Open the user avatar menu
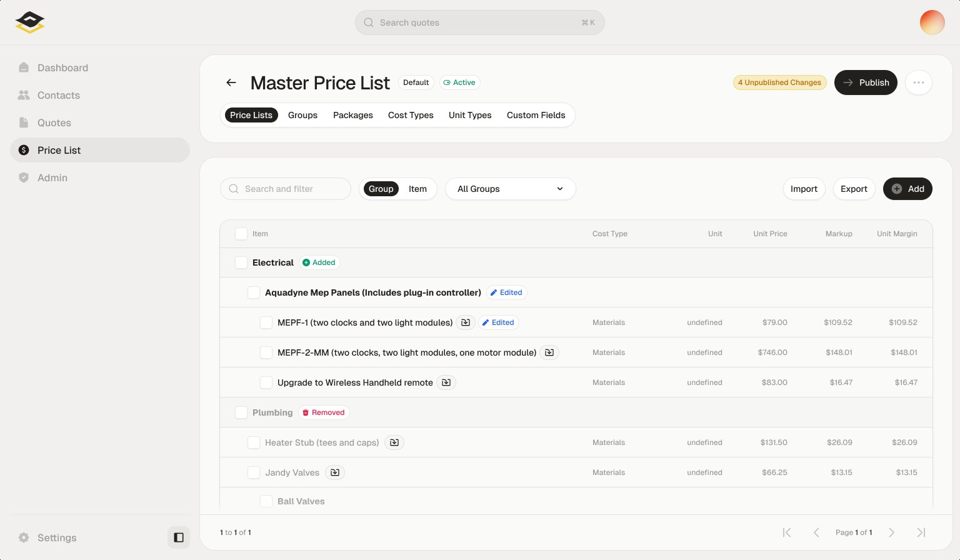Viewport: 960px width, 560px height. coord(932,22)
